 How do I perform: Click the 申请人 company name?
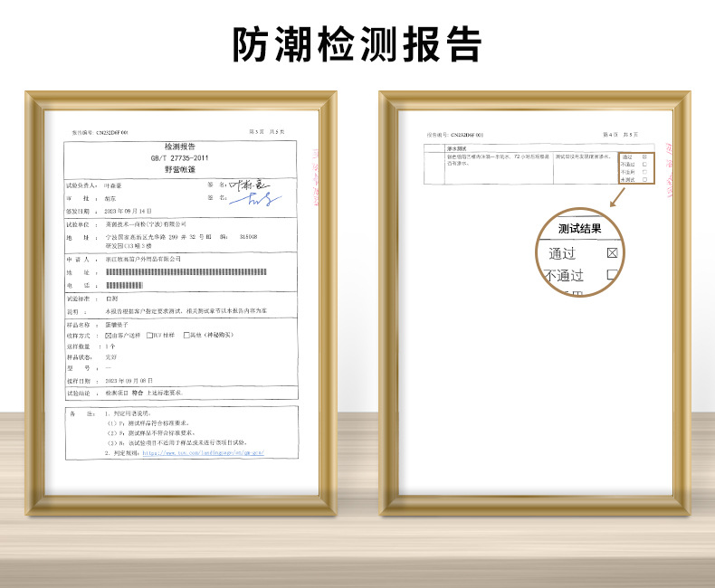pos(143,259)
